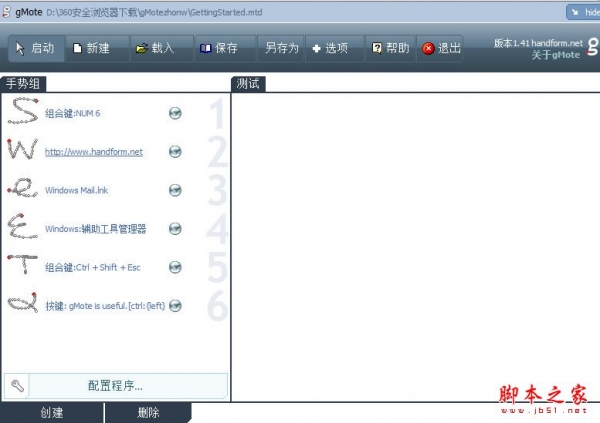Screen dimensions: 600x423
Task: Select the Windows Mail gesture thumbnail
Action: (x=23, y=188)
